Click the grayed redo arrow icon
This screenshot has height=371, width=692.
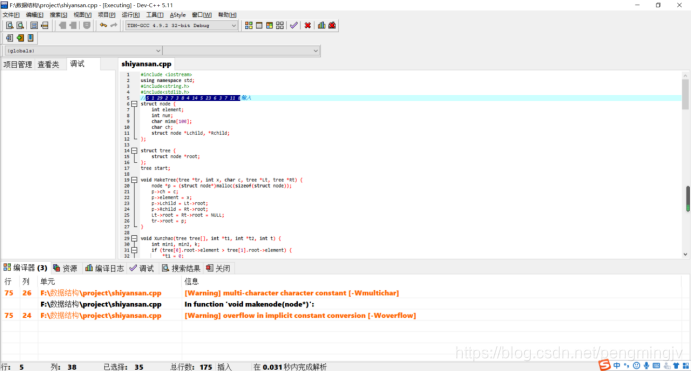pos(114,26)
